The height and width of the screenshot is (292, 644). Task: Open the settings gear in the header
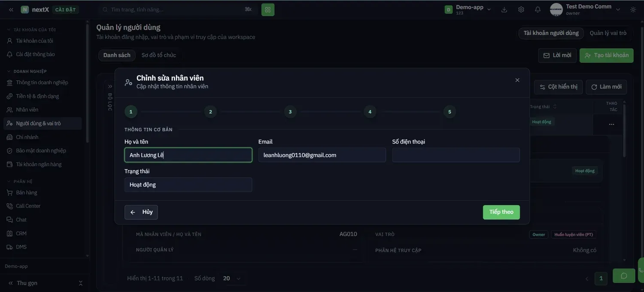point(521,9)
